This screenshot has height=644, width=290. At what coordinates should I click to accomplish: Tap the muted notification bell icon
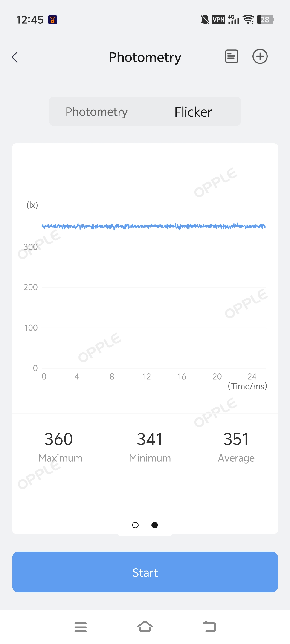205,20
